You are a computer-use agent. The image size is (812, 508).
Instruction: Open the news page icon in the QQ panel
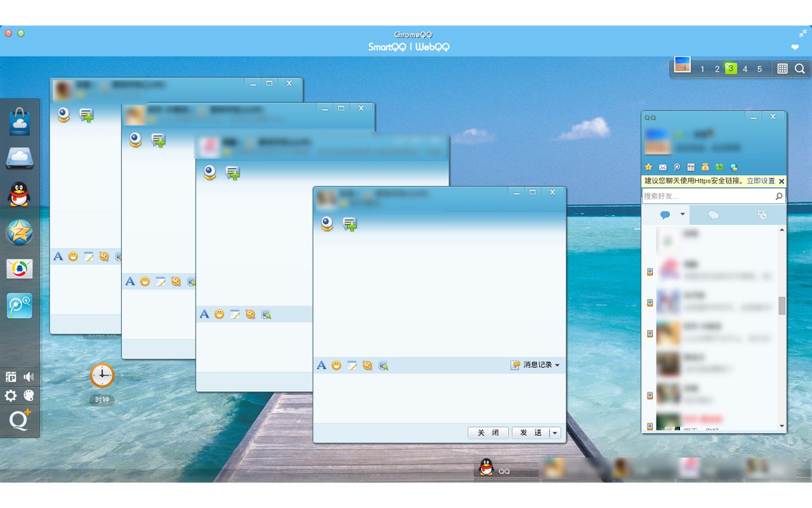click(691, 167)
